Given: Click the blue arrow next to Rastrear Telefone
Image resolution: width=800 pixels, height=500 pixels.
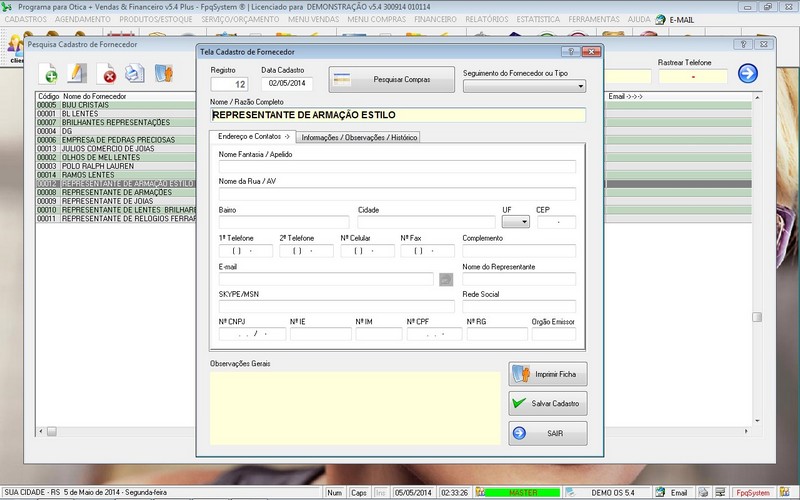Looking at the screenshot, I should [x=748, y=73].
